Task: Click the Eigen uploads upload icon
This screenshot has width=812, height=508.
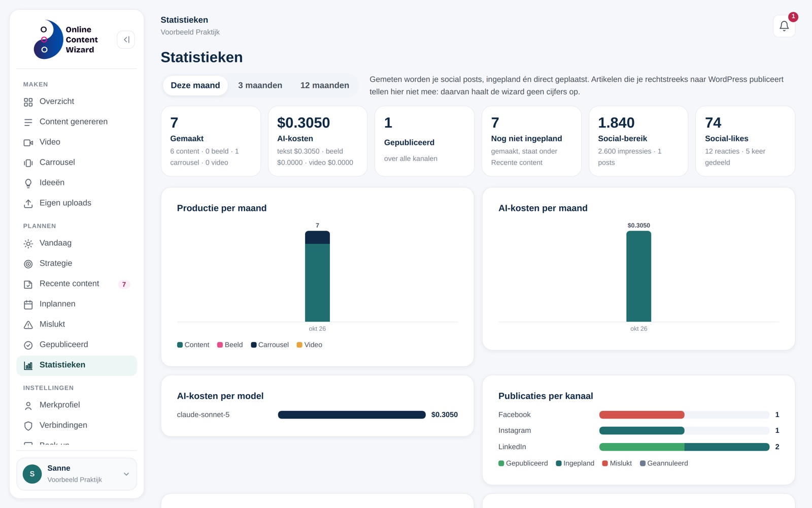Action: [x=28, y=204]
